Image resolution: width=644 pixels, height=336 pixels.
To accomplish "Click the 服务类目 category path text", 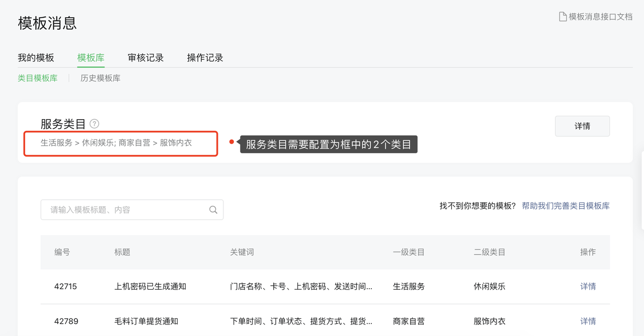I will click(x=116, y=143).
